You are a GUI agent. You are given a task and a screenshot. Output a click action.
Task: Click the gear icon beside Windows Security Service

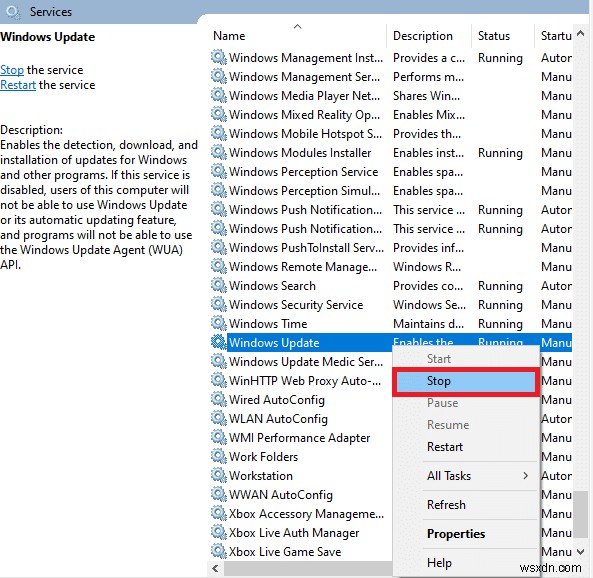tap(219, 305)
